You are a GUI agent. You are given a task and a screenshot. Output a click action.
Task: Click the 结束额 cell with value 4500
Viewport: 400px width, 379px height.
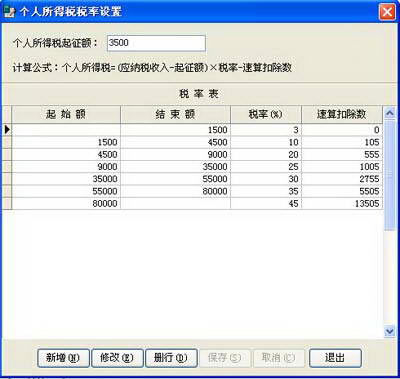[x=175, y=142]
